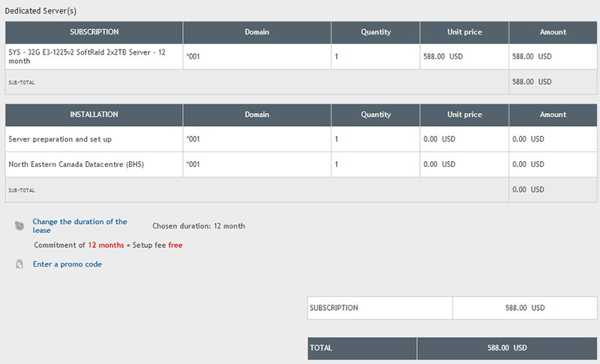
Task: Click the INSTALLATION table header
Action: [x=94, y=115]
